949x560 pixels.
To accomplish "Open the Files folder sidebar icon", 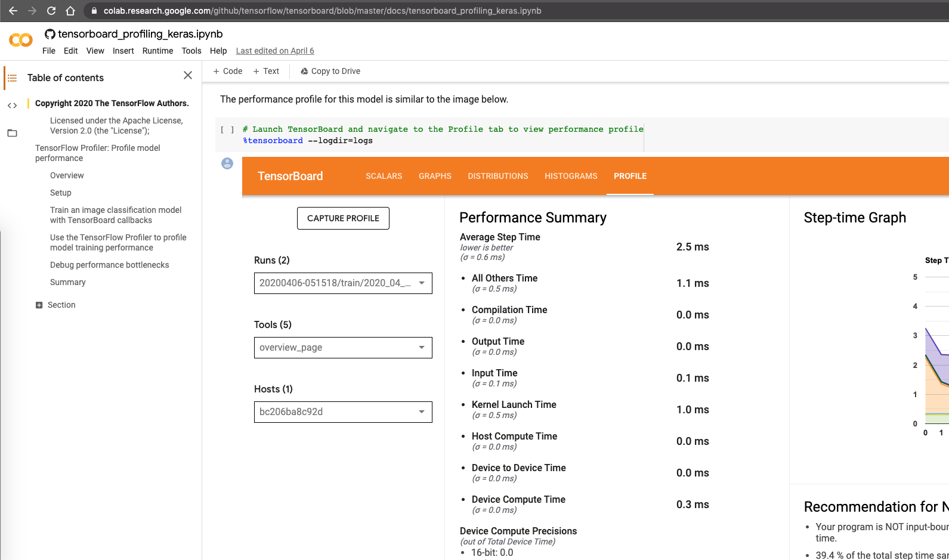I will [x=12, y=133].
